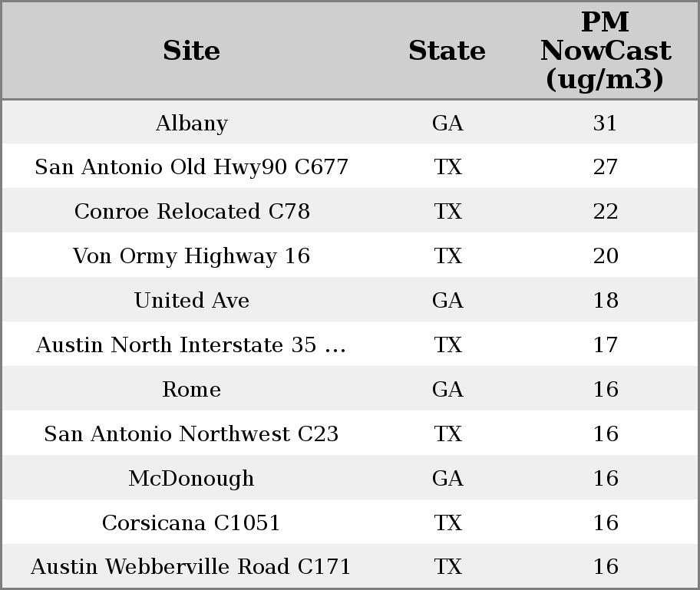Image resolution: width=700 pixels, height=590 pixels.
Task: Click the Site column header
Action: (192, 51)
